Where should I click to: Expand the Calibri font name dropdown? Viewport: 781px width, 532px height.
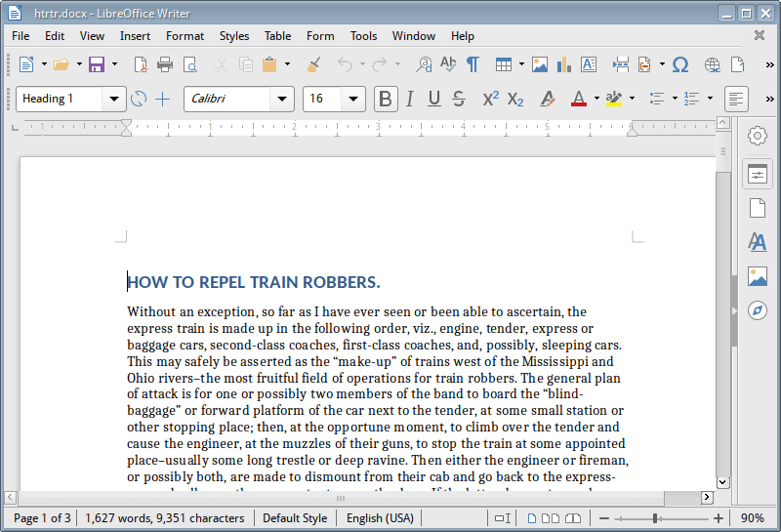click(x=282, y=99)
